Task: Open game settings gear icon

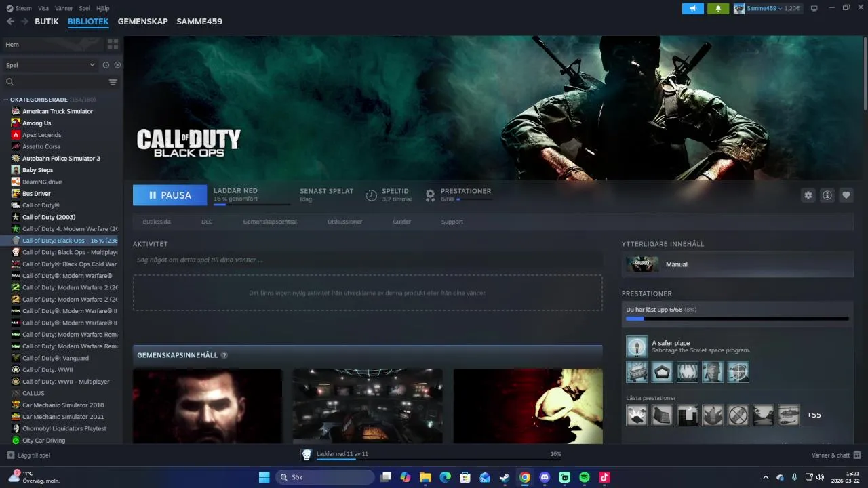Action: 808,195
